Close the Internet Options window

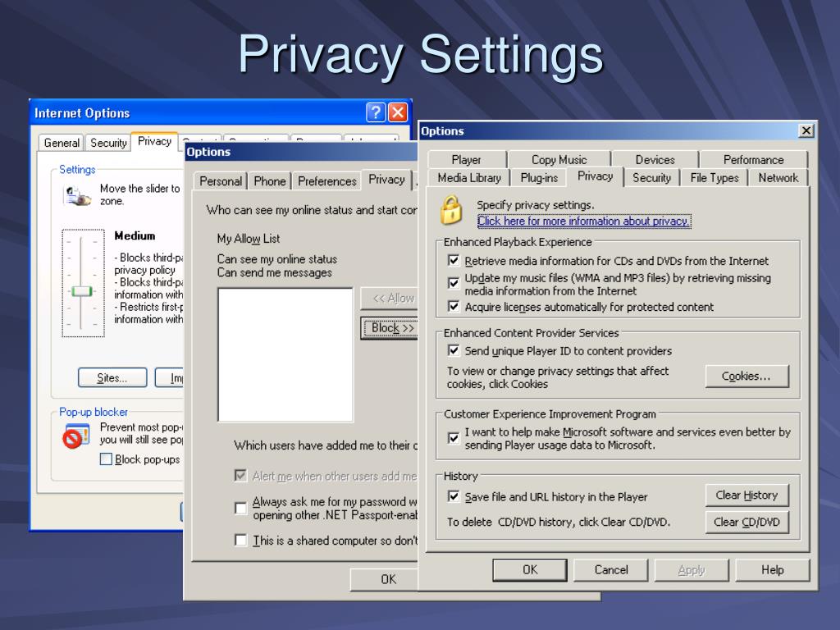pyautogui.click(x=398, y=112)
